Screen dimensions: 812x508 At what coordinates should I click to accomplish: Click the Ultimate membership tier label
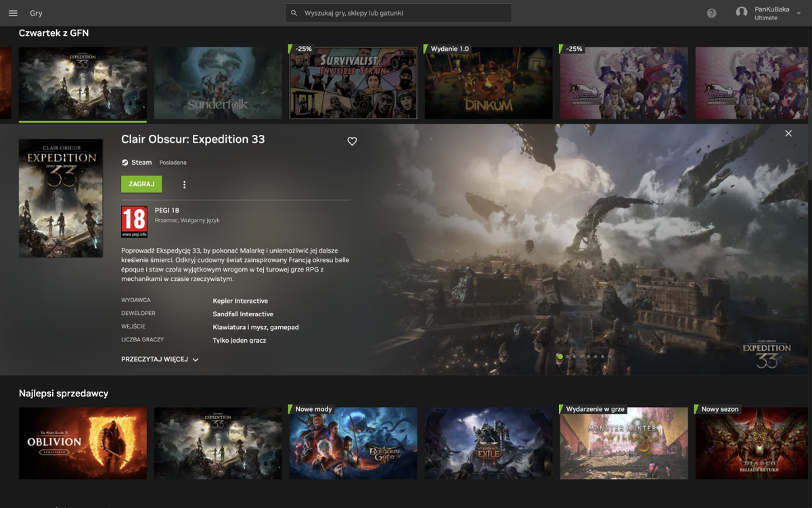point(766,18)
